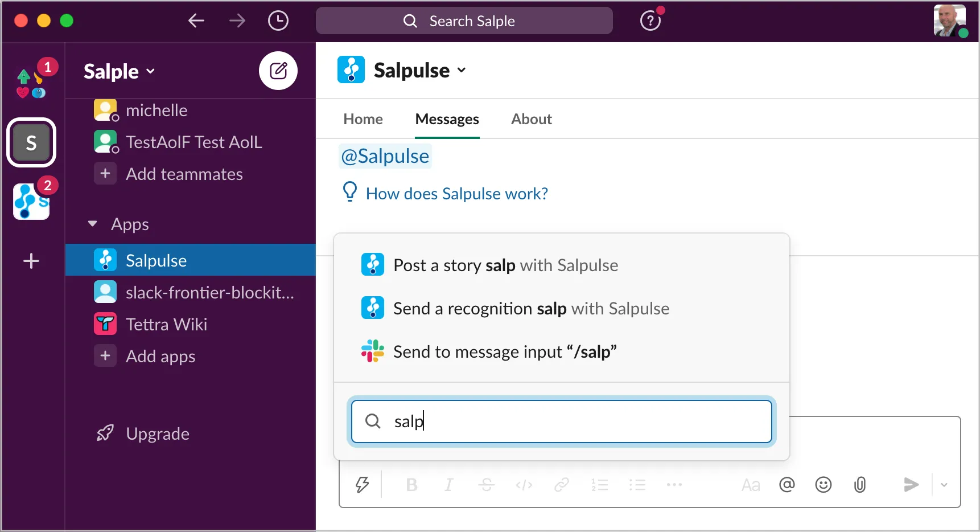
Task: Toggle strikethrough formatting
Action: point(486,485)
